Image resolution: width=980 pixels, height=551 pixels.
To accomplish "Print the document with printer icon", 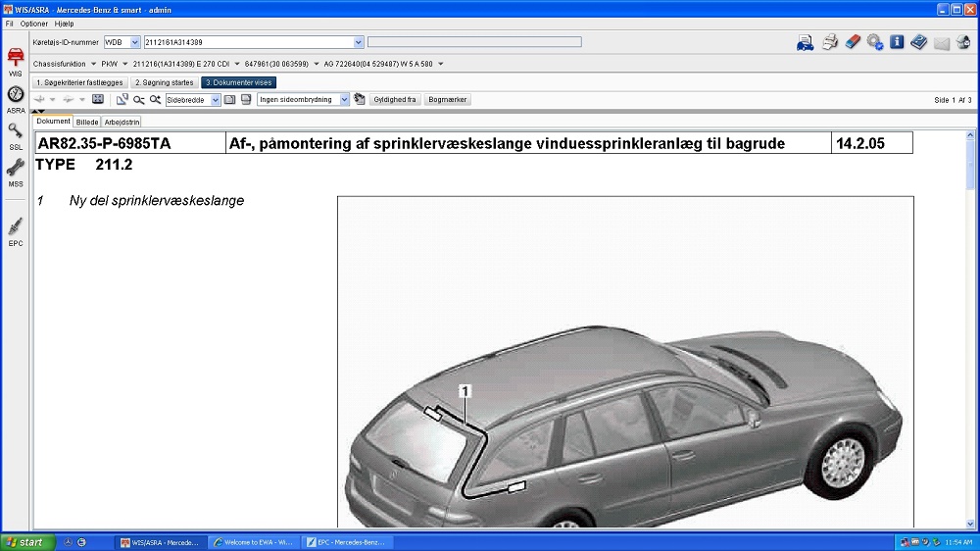I will point(829,42).
